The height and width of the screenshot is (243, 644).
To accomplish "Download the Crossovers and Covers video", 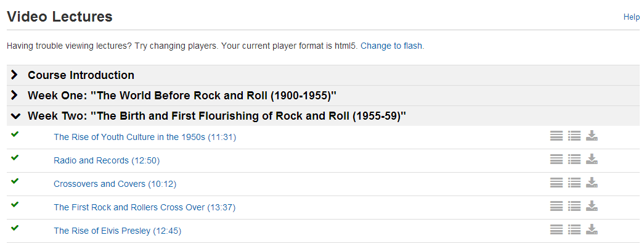I will (592, 183).
